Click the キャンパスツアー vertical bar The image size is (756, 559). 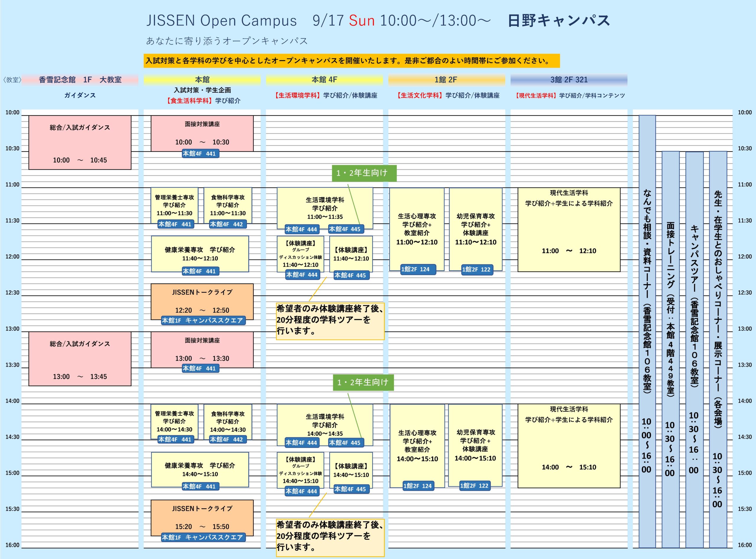pos(694,349)
